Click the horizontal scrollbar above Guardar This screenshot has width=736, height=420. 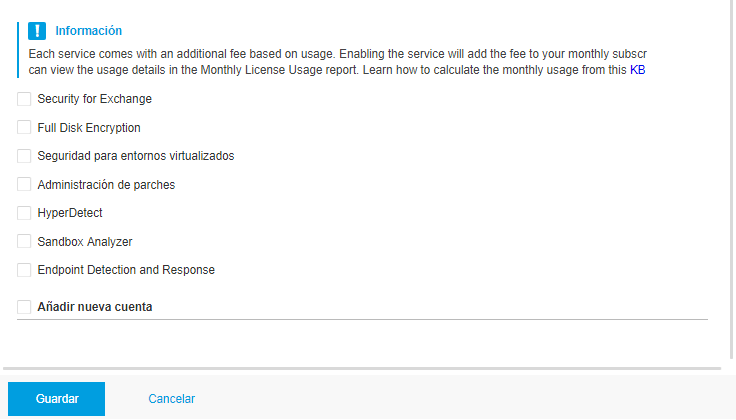coord(362,369)
